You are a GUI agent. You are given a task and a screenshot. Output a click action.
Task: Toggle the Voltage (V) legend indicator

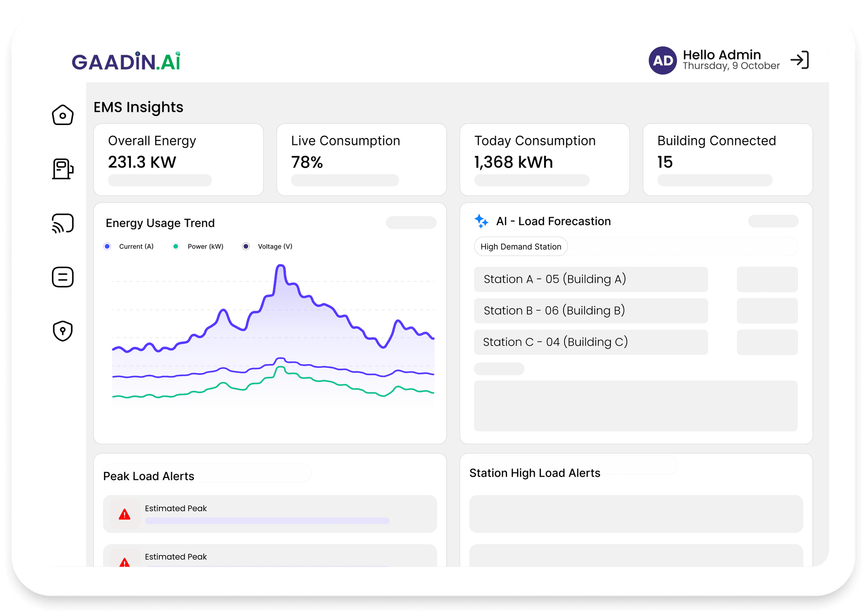pyautogui.click(x=246, y=246)
